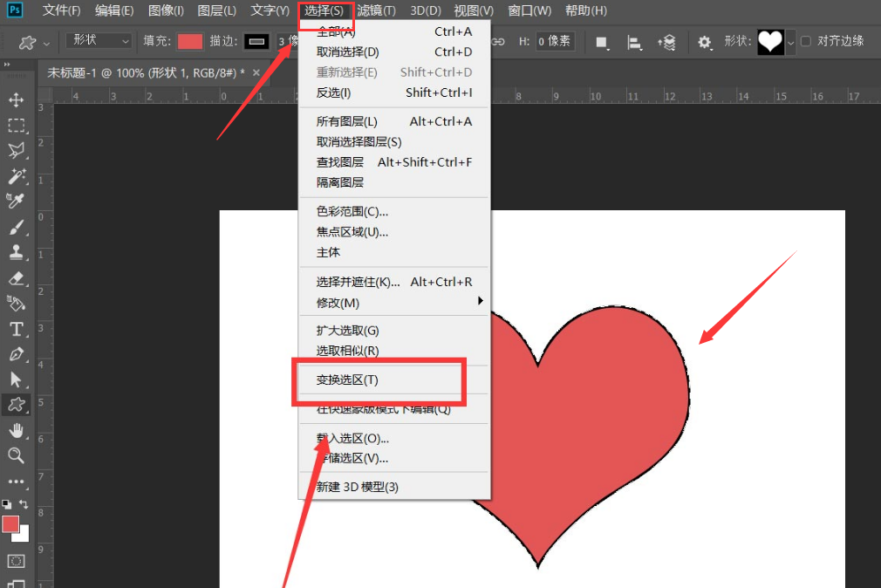
Task: Click the link width and height icon
Action: click(498, 42)
